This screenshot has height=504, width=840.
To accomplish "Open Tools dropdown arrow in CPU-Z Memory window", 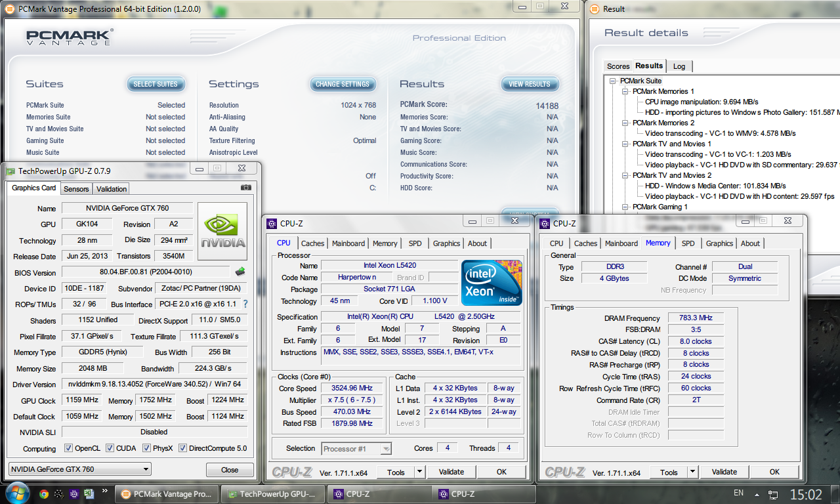I will click(x=693, y=472).
